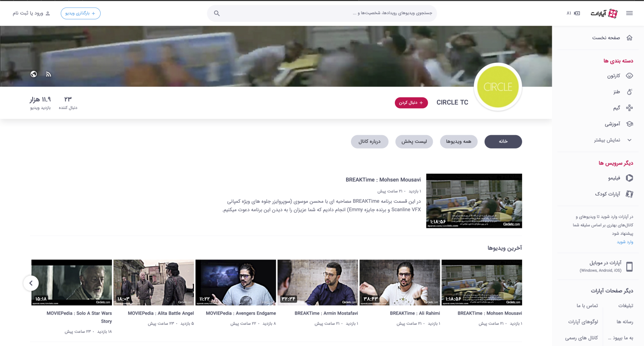This screenshot has height=346, width=644.
Task: Open featured BREAKTime Mohsen Mousavi thumbnail
Action: click(474, 201)
